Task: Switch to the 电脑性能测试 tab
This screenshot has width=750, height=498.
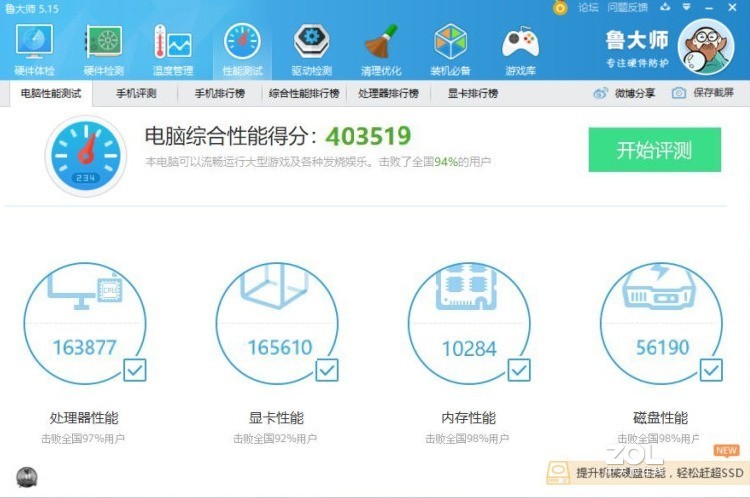Action: click(x=51, y=93)
